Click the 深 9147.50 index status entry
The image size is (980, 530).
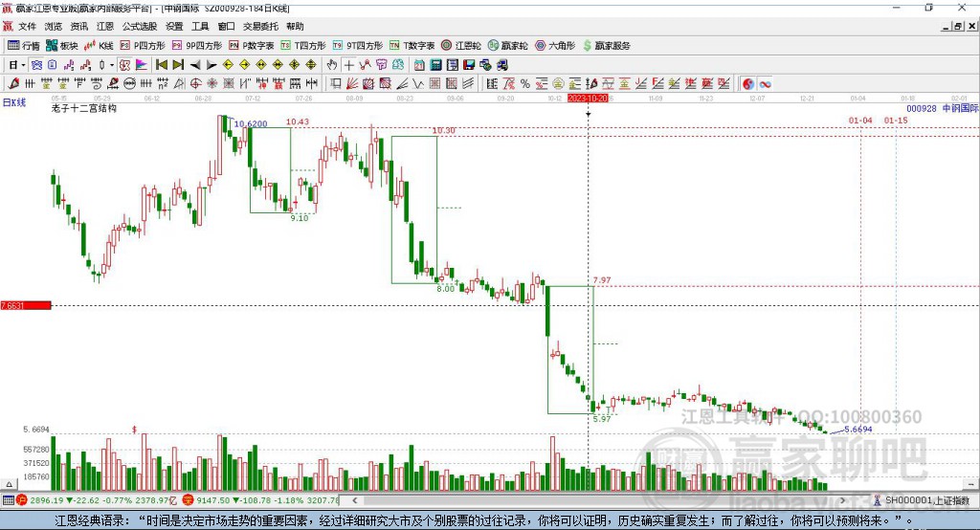[261, 500]
